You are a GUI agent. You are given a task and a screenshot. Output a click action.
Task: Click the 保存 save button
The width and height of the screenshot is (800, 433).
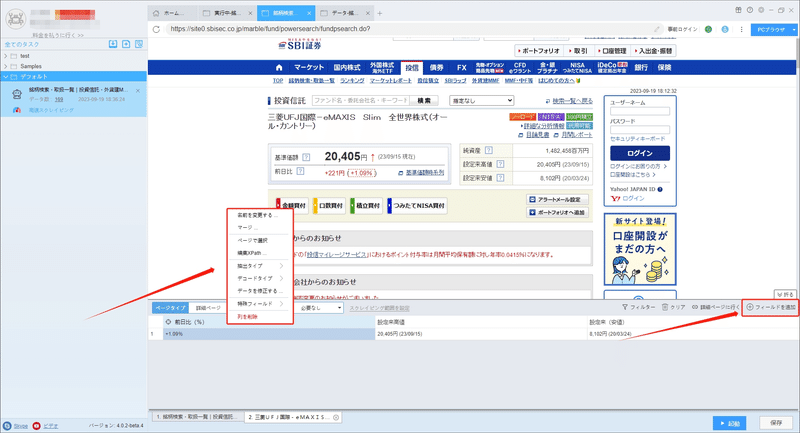pos(776,423)
